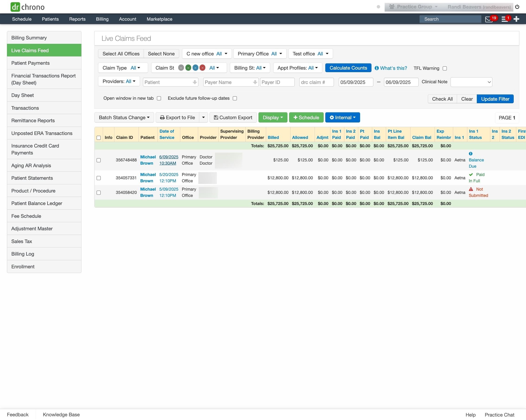Toggle the TFL Warning checkbox
526x420 pixels.
tap(445, 69)
